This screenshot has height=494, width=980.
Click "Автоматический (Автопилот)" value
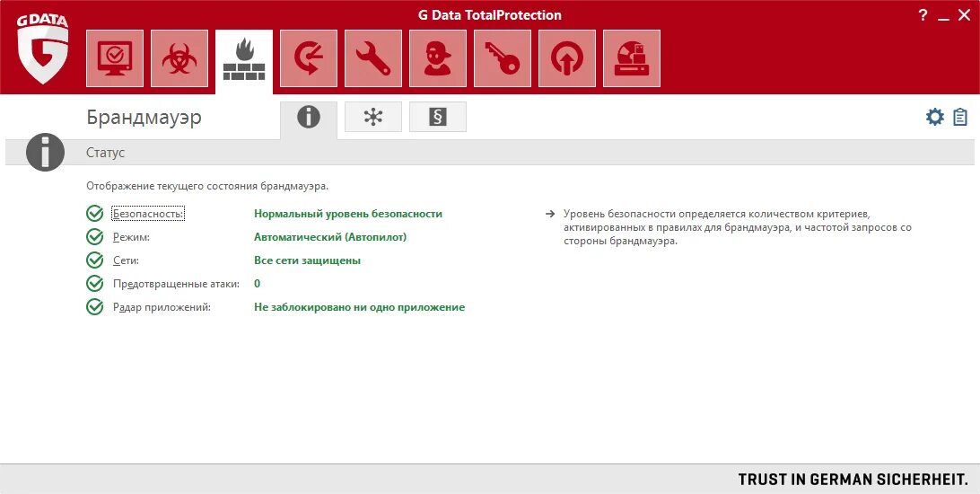point(330,238)
